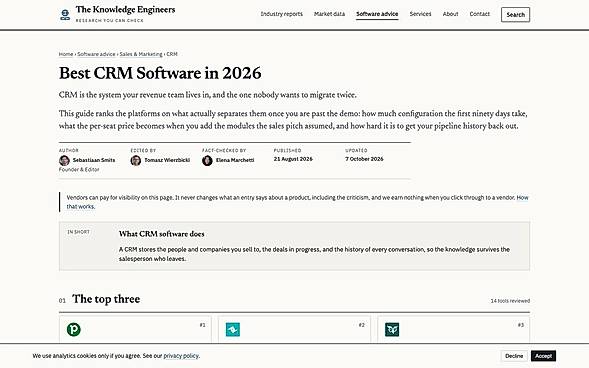The height and width of the screenshot is (368, 589).
Task: Decline analytics cookies
Action: pos(514,356)
